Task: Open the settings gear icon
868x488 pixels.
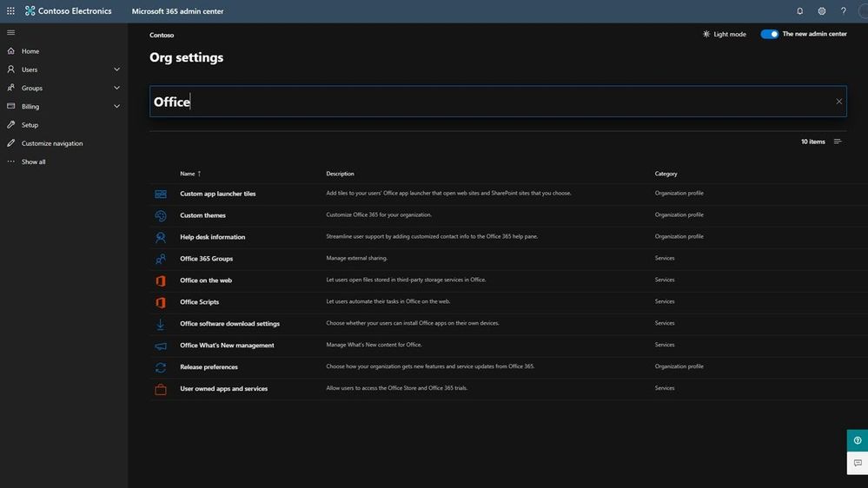Action: [822, 11]
